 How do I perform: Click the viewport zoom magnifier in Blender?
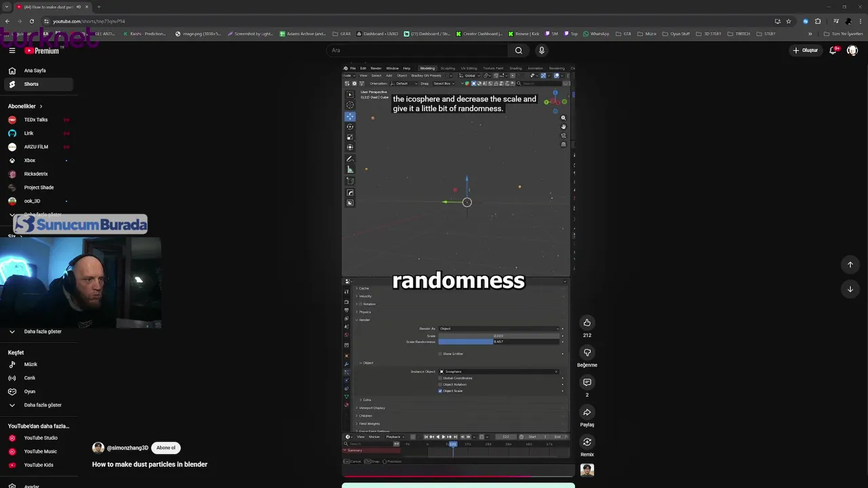(x=563, y=118)
